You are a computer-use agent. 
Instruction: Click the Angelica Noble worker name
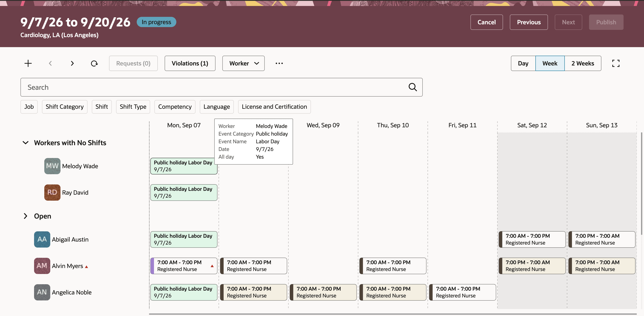point(72,292)
